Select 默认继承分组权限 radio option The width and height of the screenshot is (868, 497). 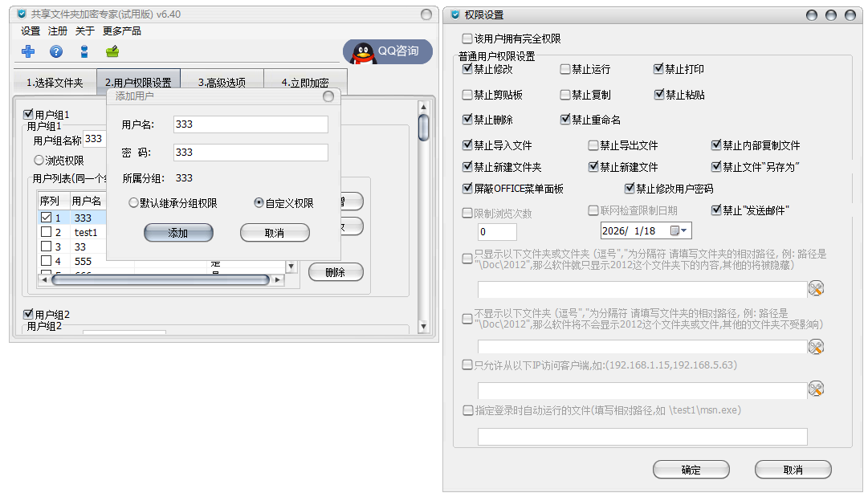pos(133,203)
